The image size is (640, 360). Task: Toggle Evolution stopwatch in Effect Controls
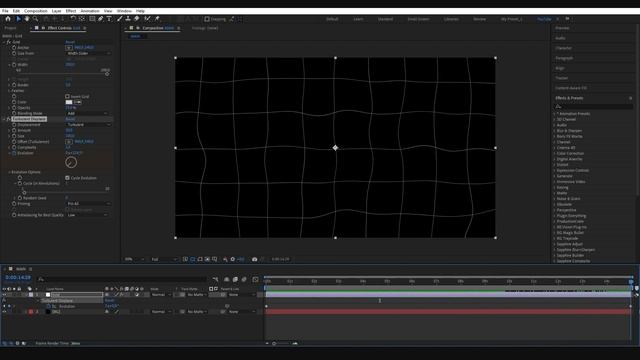[14, 153]
